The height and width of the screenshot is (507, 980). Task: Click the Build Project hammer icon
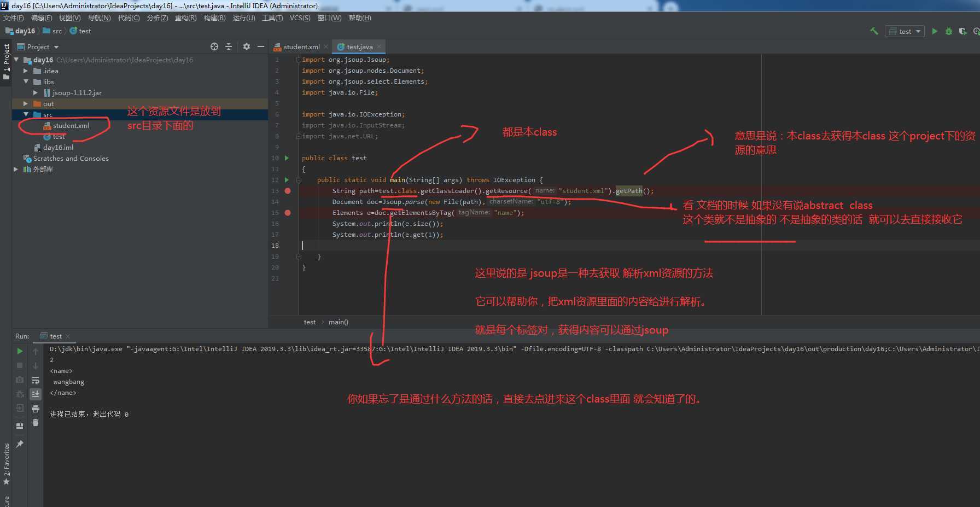click(874, 31)
